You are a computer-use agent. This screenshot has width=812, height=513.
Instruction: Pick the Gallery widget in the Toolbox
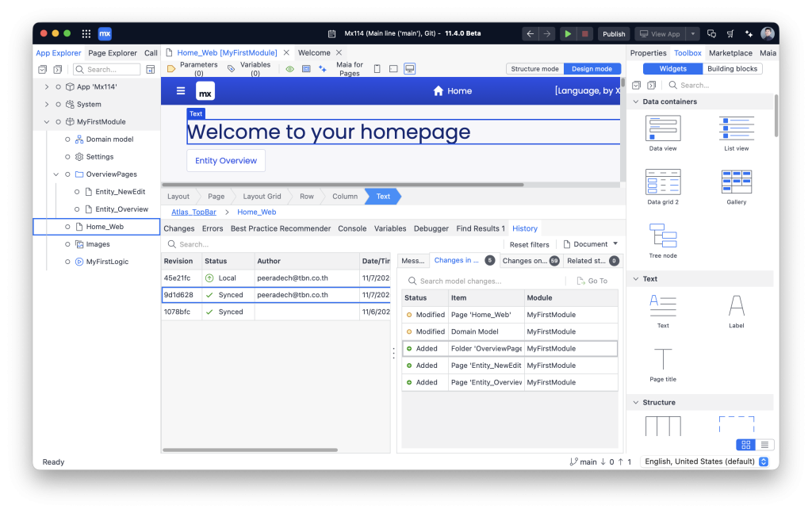736,186
